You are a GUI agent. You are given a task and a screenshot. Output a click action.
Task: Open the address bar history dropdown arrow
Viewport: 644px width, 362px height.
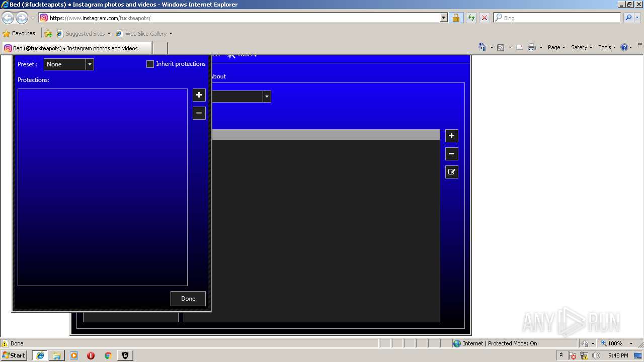pyautogui.click(x=444, y=18)
